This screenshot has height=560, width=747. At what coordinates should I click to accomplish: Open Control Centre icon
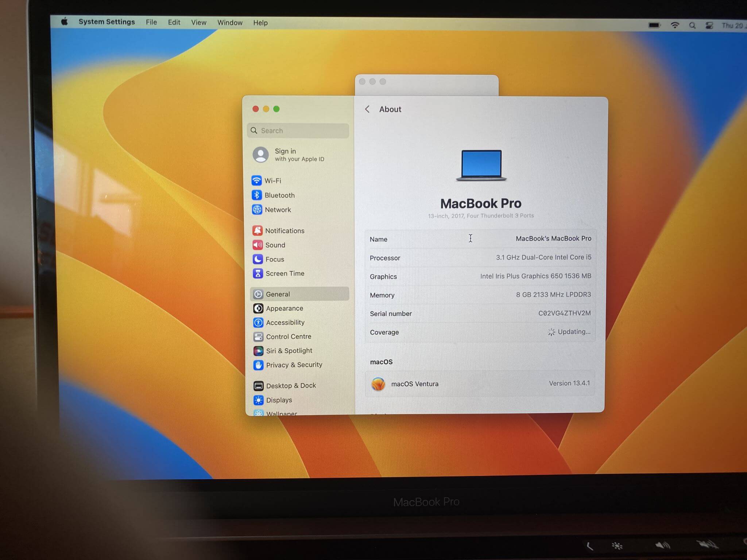[258, 337]
